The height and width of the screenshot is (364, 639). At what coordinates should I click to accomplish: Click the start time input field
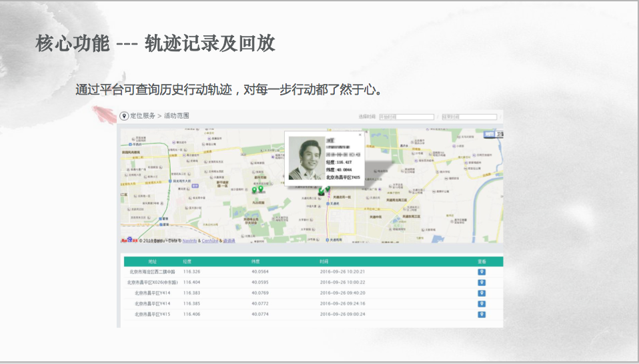[x=406, y=117]
